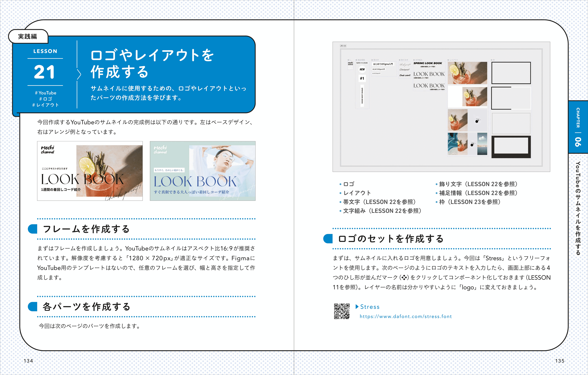Click the Stress font link
The image size is (588, 375).
(370, 307)
